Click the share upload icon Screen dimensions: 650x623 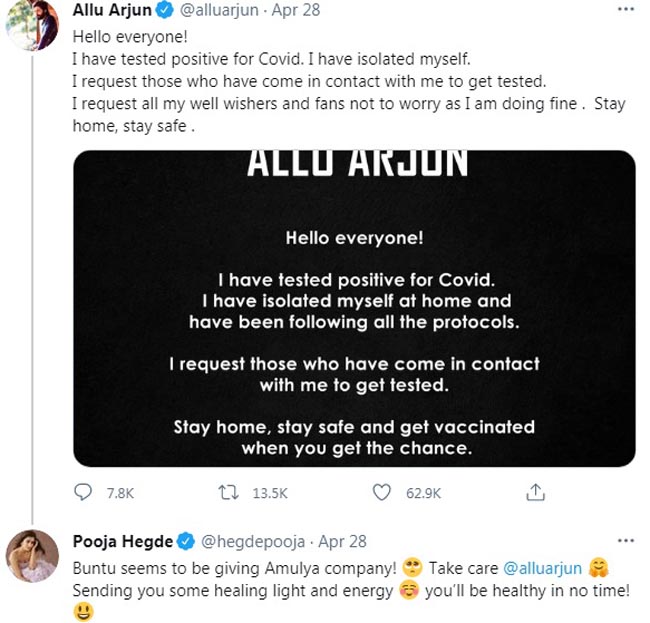coord(535,492)
